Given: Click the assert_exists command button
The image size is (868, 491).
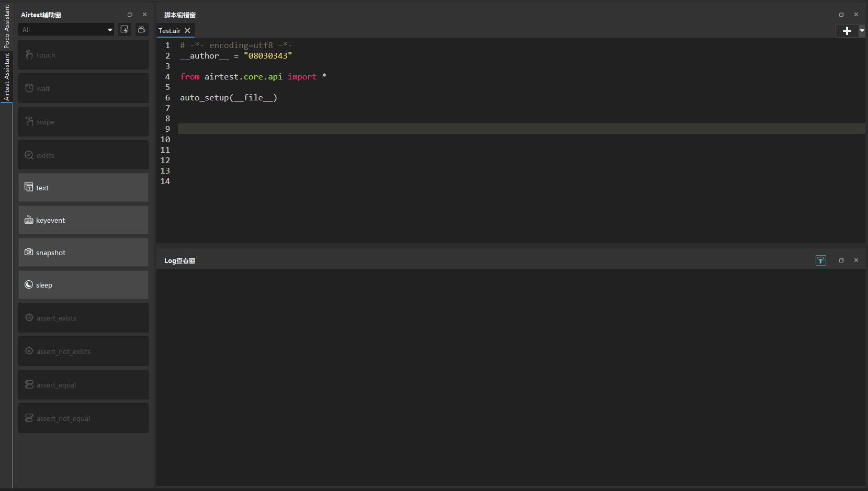Looking at the screenshot, I should pyautogui.click(x=83, y=318).
